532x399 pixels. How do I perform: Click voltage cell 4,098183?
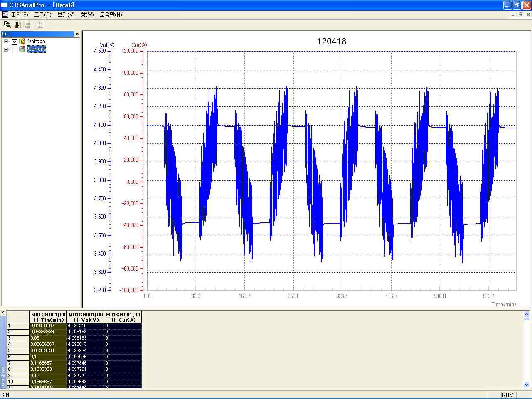(x=86, y=332)
